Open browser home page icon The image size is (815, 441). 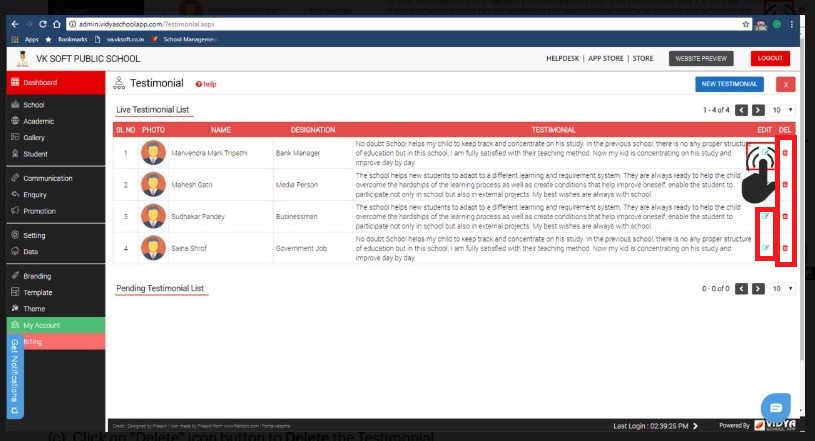57,24
